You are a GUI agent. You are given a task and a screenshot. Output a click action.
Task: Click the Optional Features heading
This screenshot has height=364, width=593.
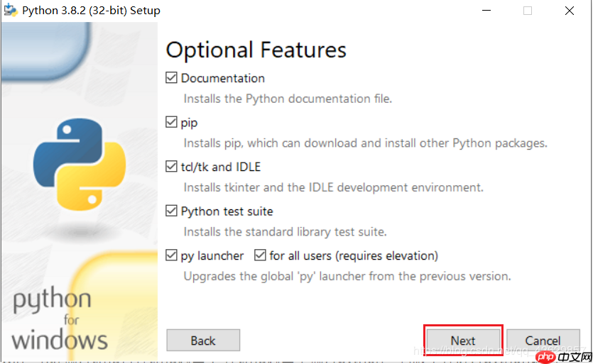click(256, 50)
